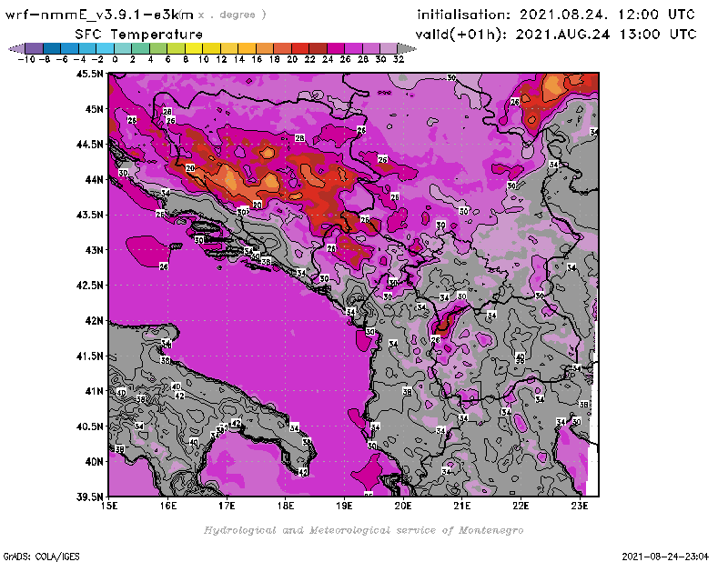Screen dimensions: 728x562
Task: Select the 41.5N latitude label
Action: point(89,356)
